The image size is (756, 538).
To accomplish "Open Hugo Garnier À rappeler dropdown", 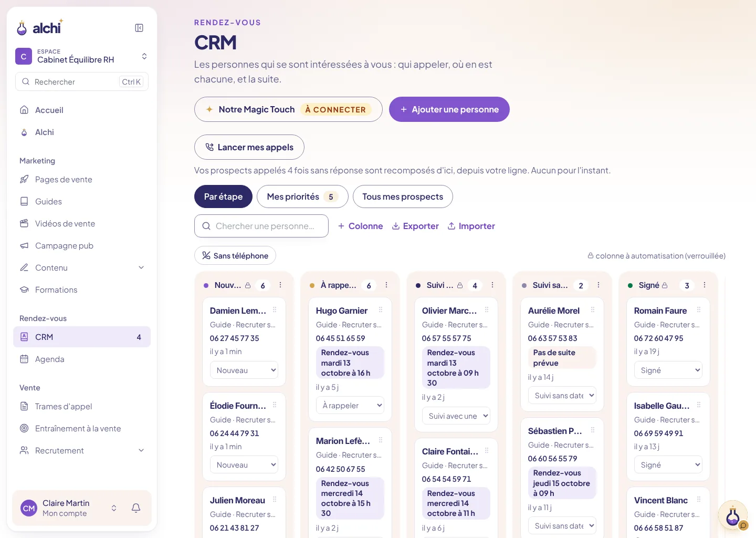I will [350, 406].
